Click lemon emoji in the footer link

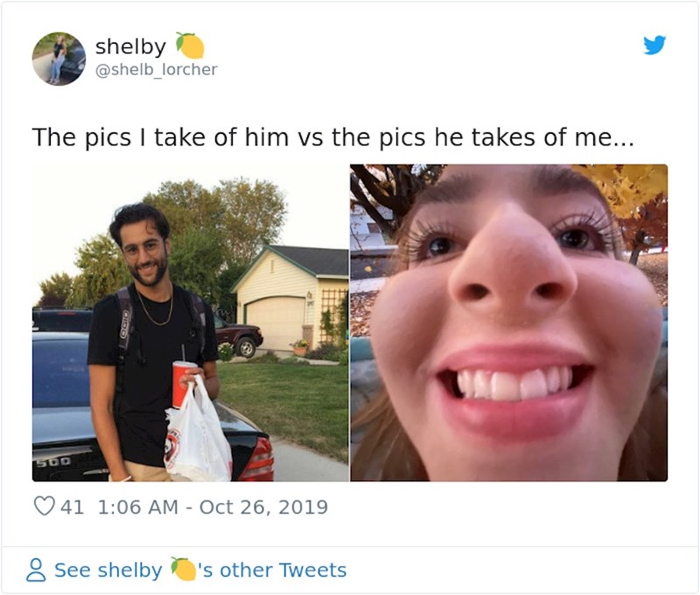pyautogui.click(x=183, y=569)
